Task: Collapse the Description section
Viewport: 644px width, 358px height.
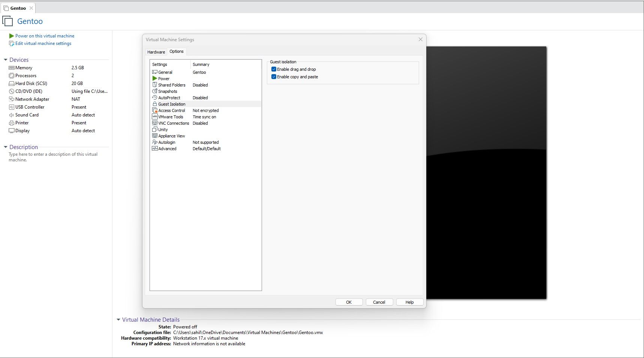Action: click(x=5, y=147)
